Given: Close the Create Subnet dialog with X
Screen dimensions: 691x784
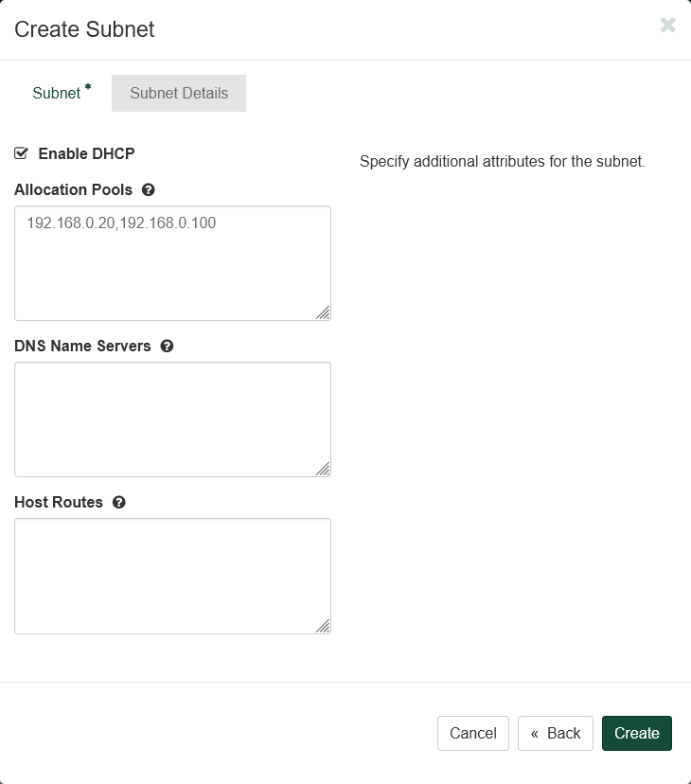Looking at the screenshot, I should (x=667, y=26).
